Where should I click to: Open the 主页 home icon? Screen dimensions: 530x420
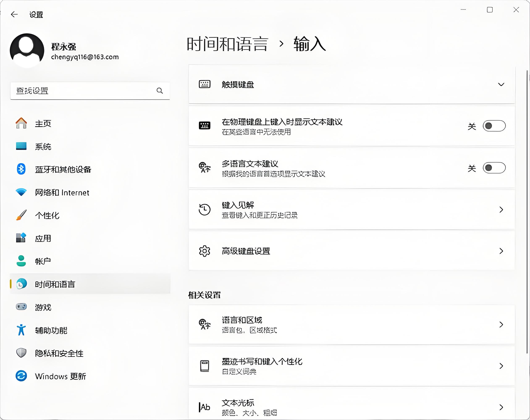pos(21,123)
